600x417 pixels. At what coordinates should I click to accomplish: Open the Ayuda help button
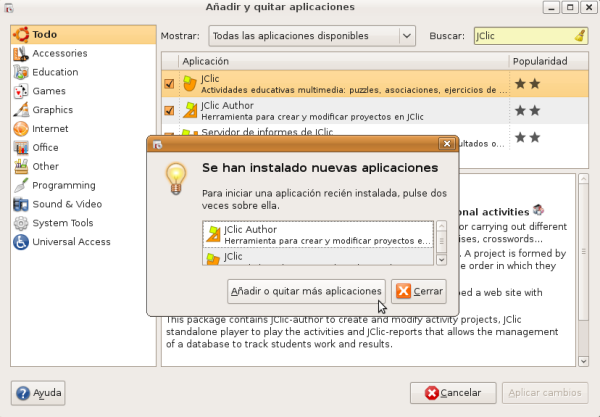tap(38, 392)
